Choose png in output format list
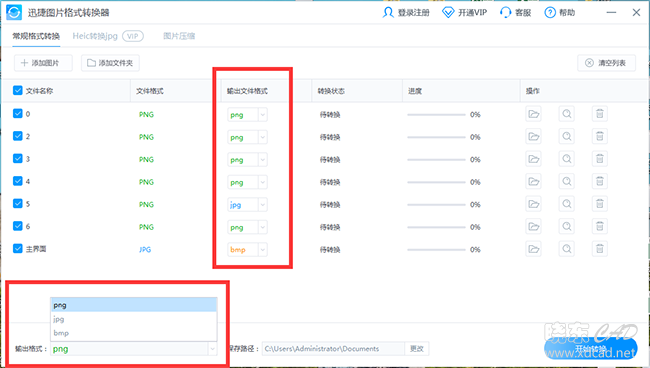The width and height of the screenshot is (650, 368). click(133, 305)
